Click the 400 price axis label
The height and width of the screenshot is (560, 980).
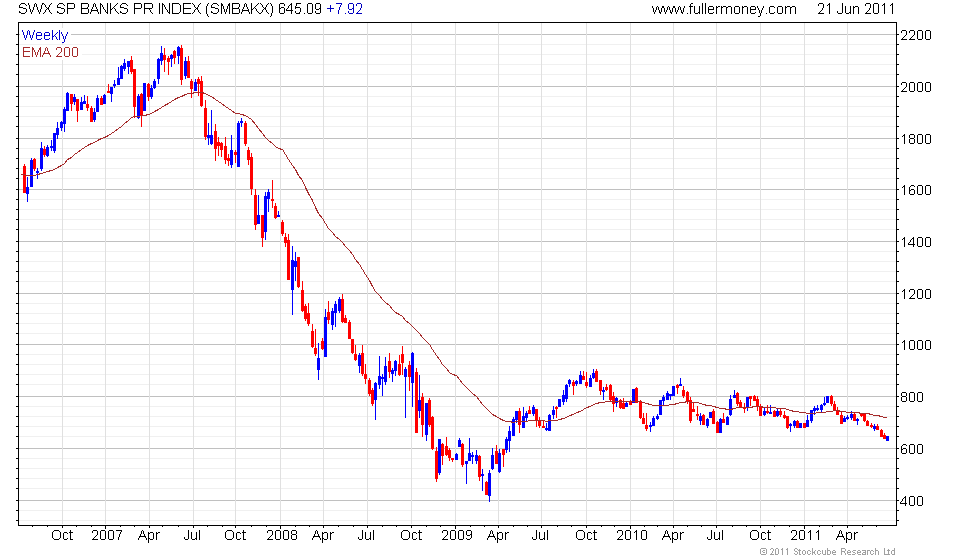912,501
